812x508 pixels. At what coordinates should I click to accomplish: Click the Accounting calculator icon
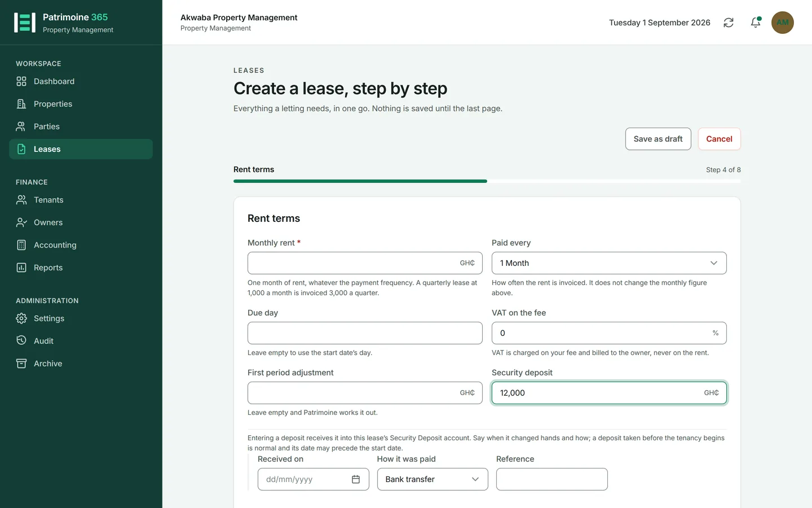point(21,245)
